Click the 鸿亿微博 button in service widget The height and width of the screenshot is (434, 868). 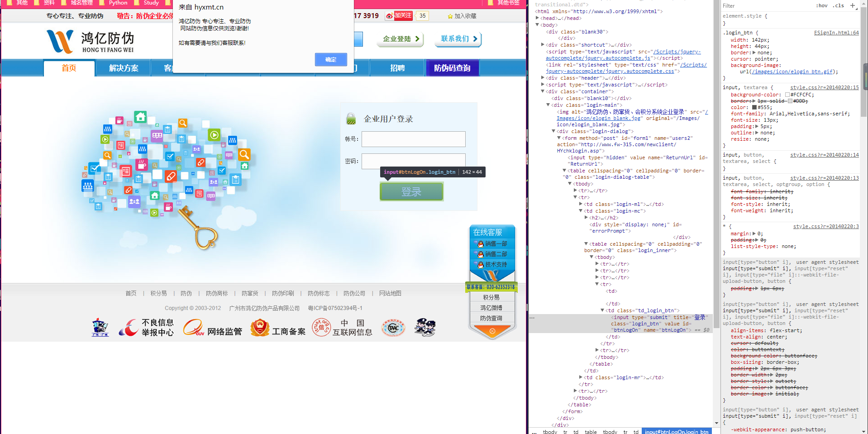[x=491, y=308]
